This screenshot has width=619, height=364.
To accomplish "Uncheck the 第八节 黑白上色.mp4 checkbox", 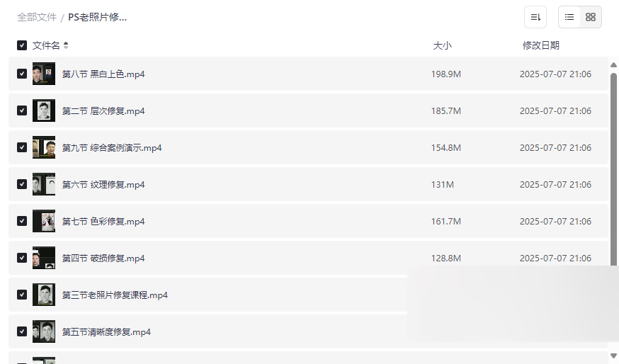I will coord(22,74).
